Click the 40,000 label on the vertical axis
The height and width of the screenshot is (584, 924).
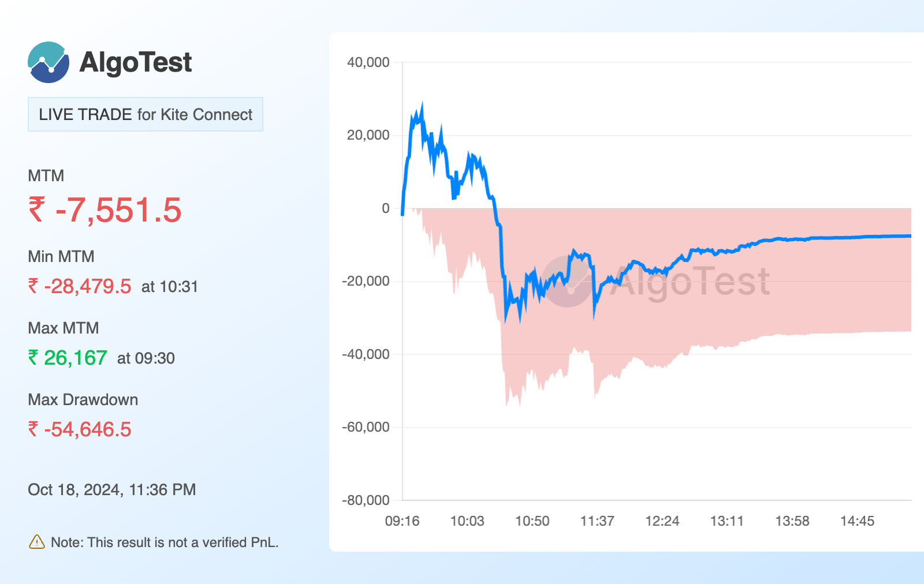tap(368, 62)
